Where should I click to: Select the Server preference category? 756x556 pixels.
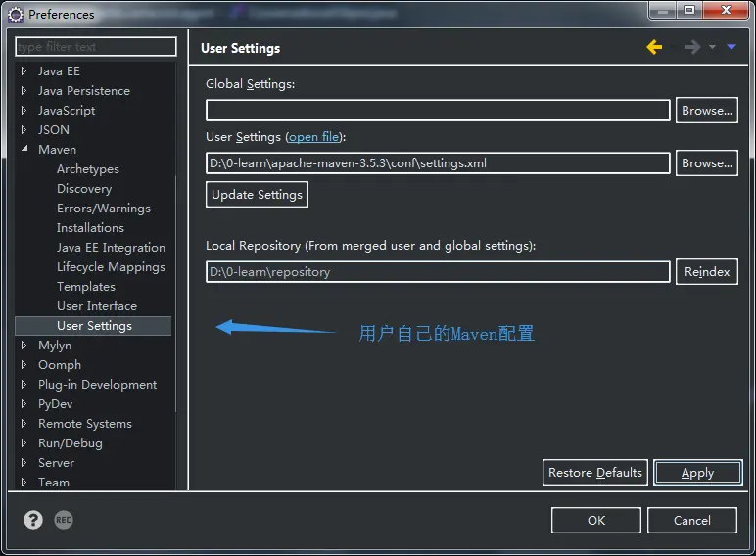tap(57, 463)
